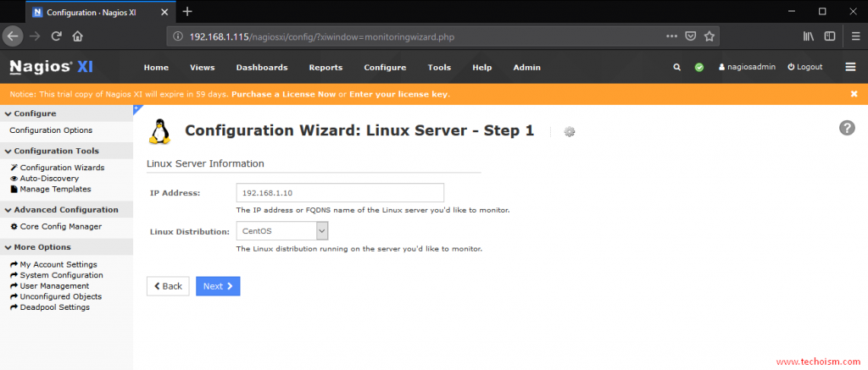Click the Next button
The height and width of the screenshot is (370, 868).
coord(218,286)
